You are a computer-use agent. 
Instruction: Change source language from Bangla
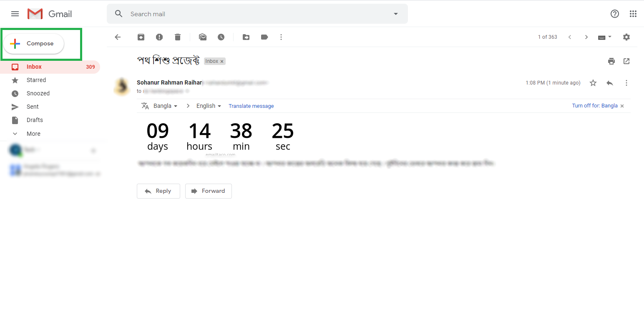click(x=165, y=106)
